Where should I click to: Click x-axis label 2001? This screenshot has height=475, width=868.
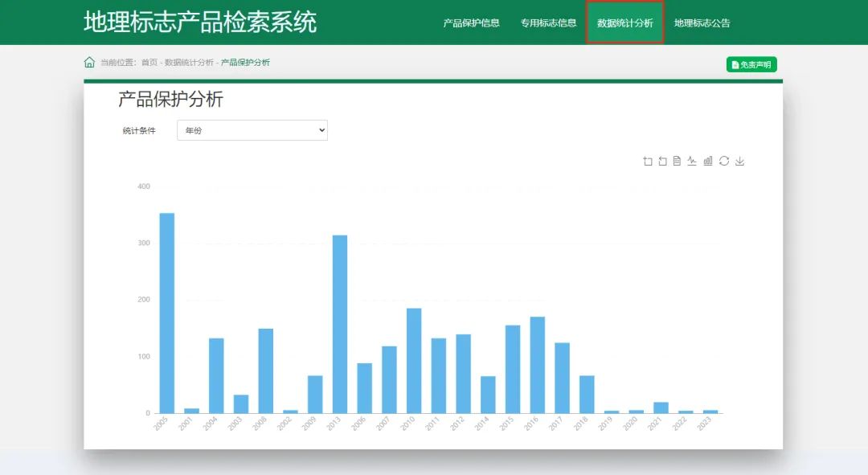pos(185,424)
